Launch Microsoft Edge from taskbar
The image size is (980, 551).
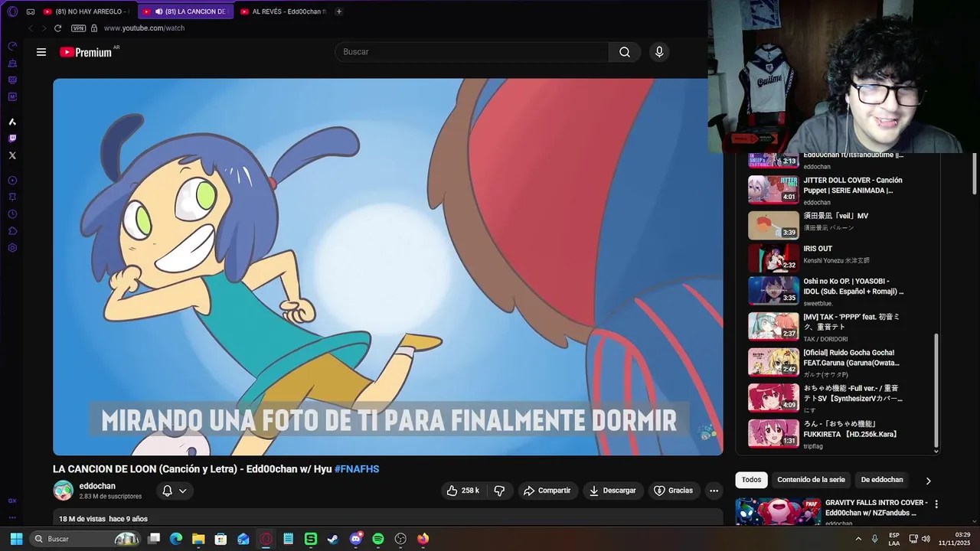pos(176,539)
